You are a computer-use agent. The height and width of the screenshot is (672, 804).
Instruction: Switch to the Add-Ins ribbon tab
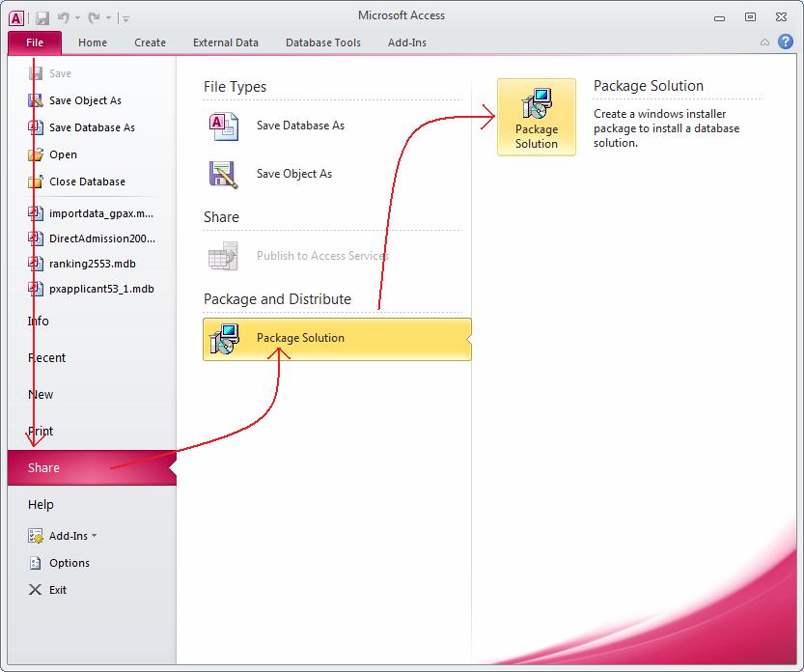(407, 42)
